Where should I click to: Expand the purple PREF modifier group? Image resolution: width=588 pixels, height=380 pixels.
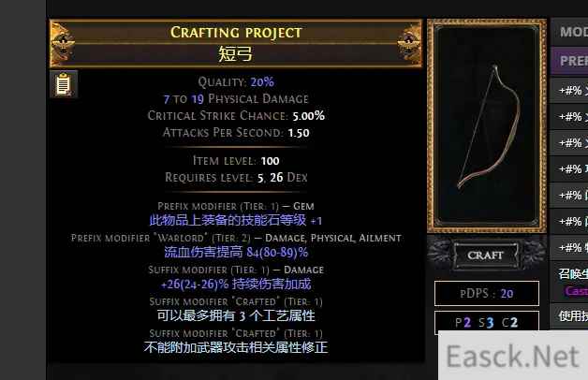point(569,61)
